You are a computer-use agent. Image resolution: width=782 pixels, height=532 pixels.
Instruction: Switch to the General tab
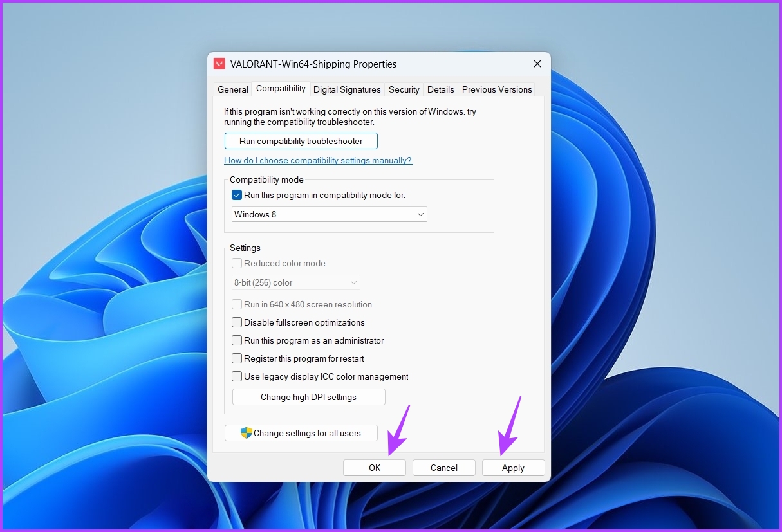pos(232,89)
